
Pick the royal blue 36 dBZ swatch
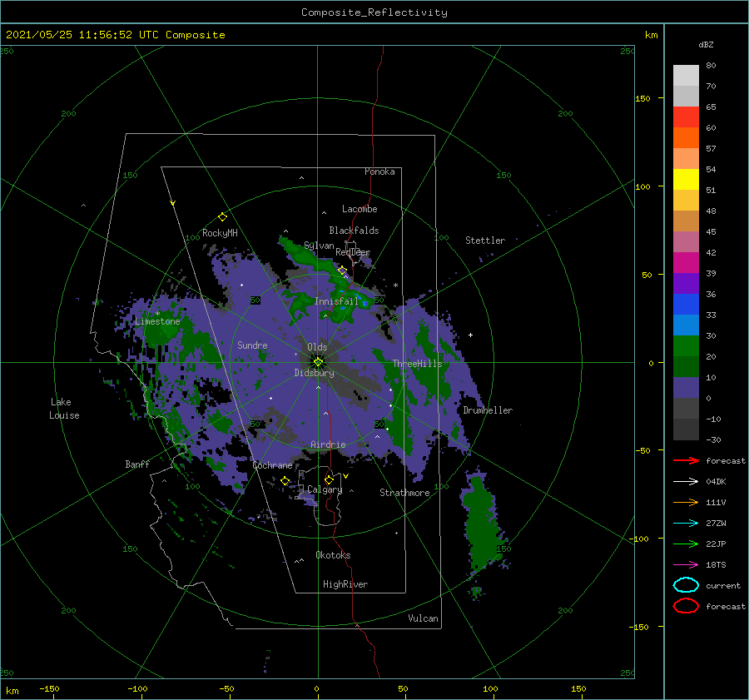pos(686,304)
